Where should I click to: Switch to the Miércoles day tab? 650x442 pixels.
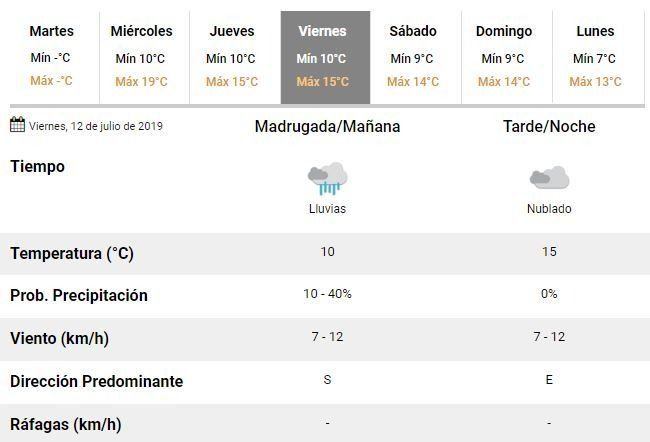click(141, 57)
